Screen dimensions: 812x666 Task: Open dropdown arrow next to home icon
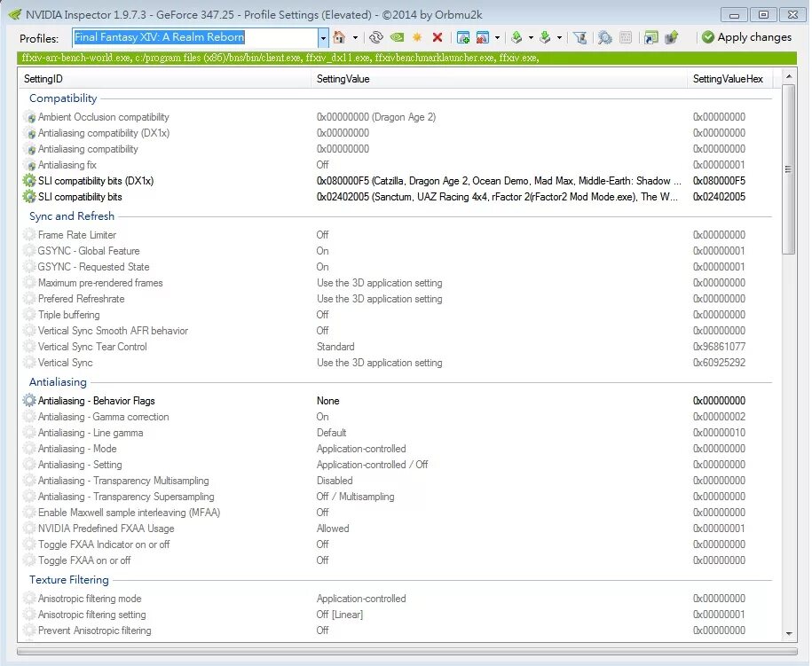pos(355,38)
